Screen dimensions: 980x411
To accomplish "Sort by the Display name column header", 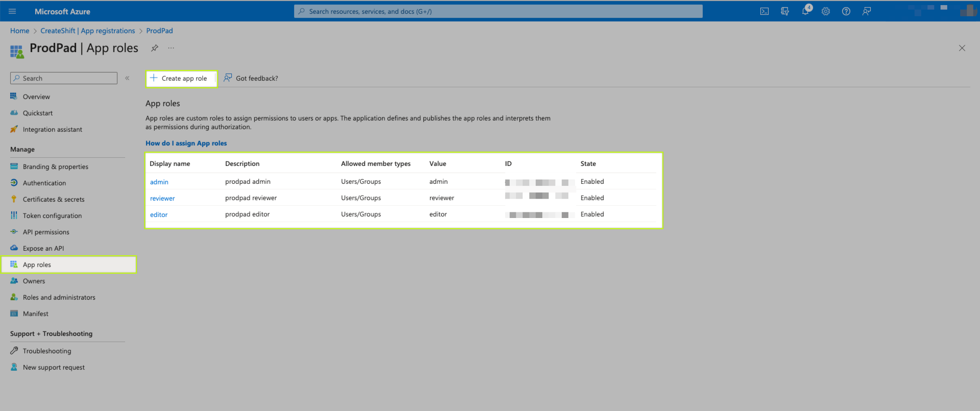I will click(170, 163).
